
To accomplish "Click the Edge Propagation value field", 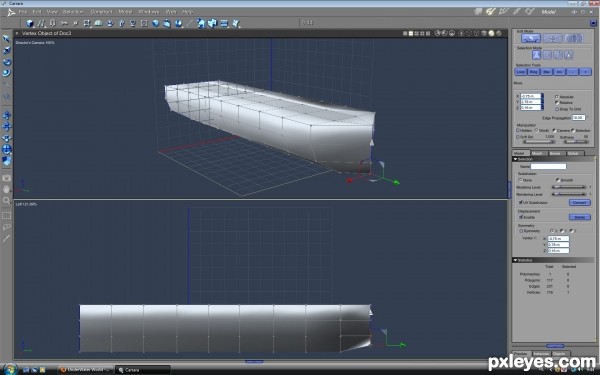I will pos(579,117).
